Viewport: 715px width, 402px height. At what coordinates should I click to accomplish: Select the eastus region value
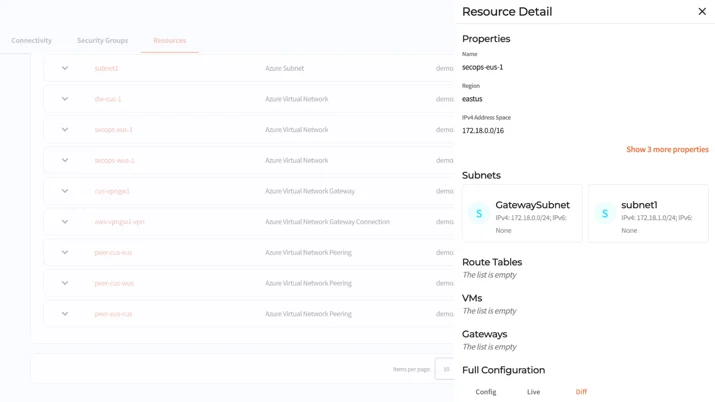(472, 99)
